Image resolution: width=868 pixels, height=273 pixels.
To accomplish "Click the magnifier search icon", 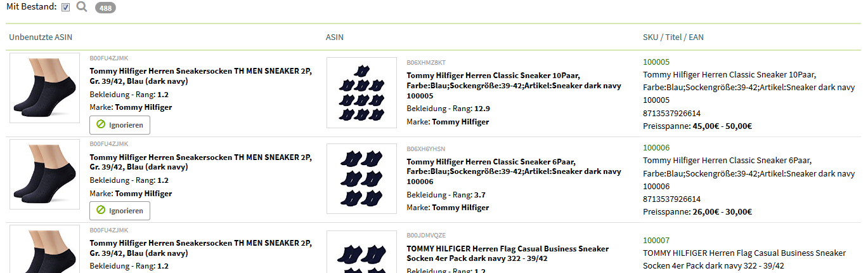I will [82, 7].
